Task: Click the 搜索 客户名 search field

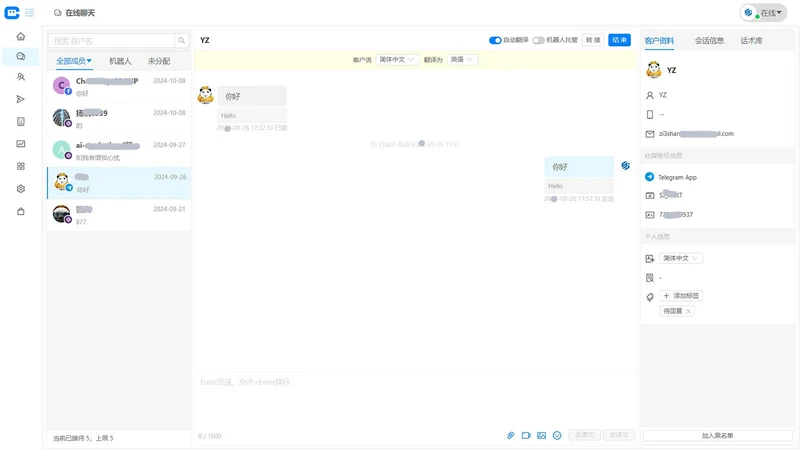Action: click(x=111, y=40)
